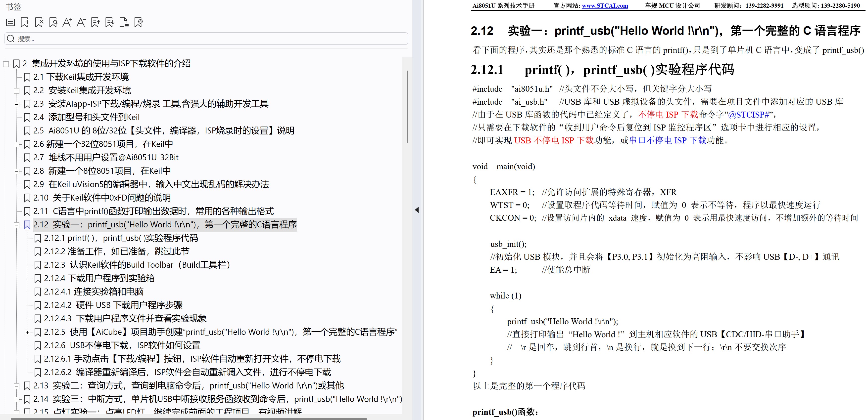Image resolution: width=868 pixels, height=420 pixels.
Task: Click the vertical scrollbar of the bookmarks panel
Action: coord(407,106)
